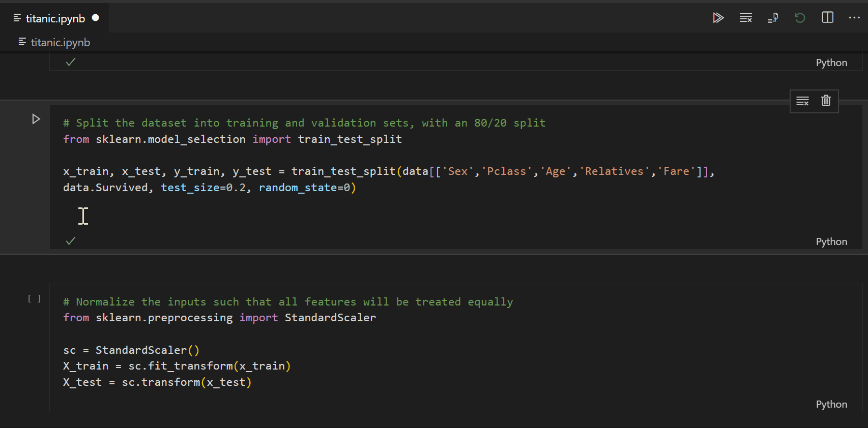Run the train_test_split cell

coord(36,119)
